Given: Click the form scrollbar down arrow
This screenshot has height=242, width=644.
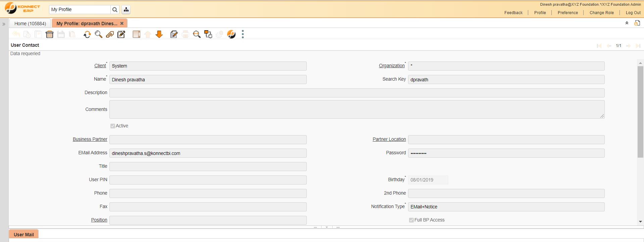Looking at the screenshot, I should coord(640,222).
